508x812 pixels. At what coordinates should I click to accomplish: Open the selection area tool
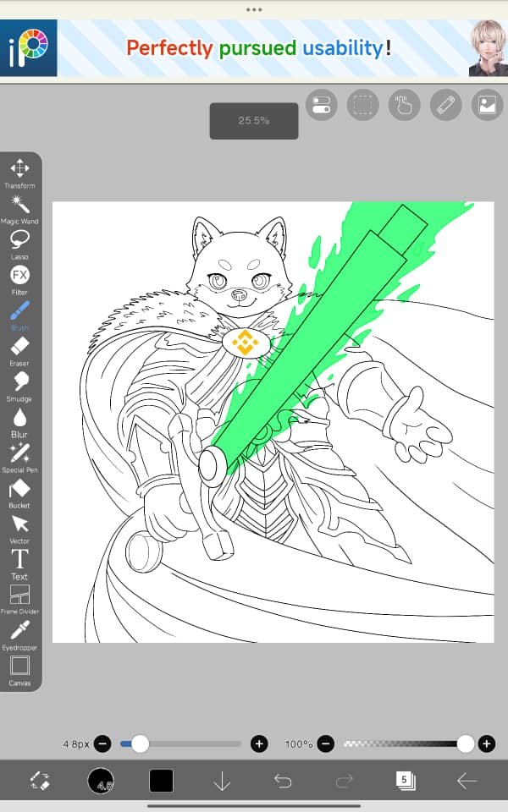point(363,105)
